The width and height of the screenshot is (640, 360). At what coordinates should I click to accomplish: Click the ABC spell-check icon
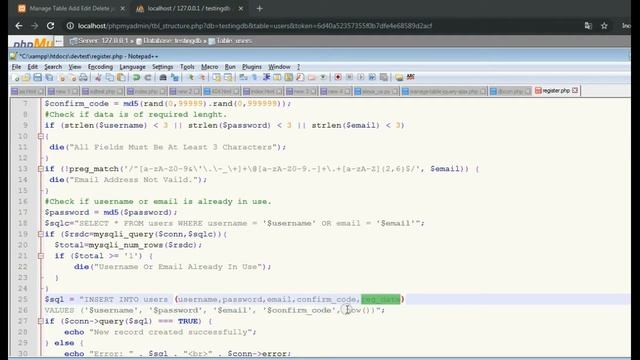(411, 77)
